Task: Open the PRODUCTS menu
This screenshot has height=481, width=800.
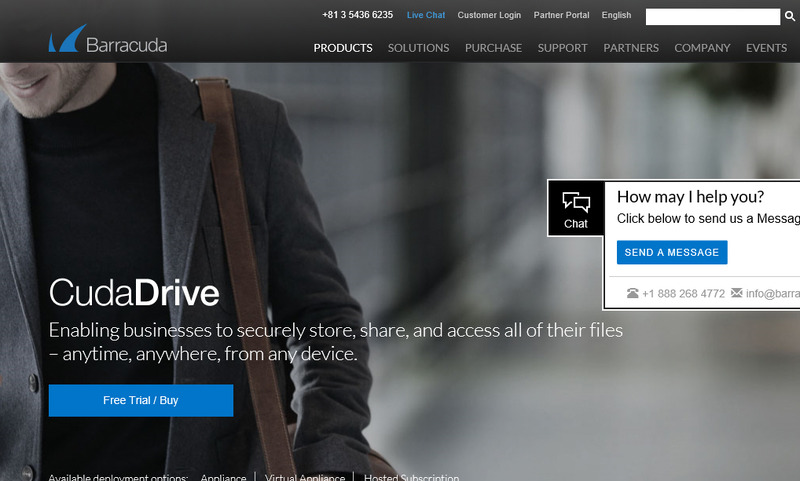Action: [343, 48]
